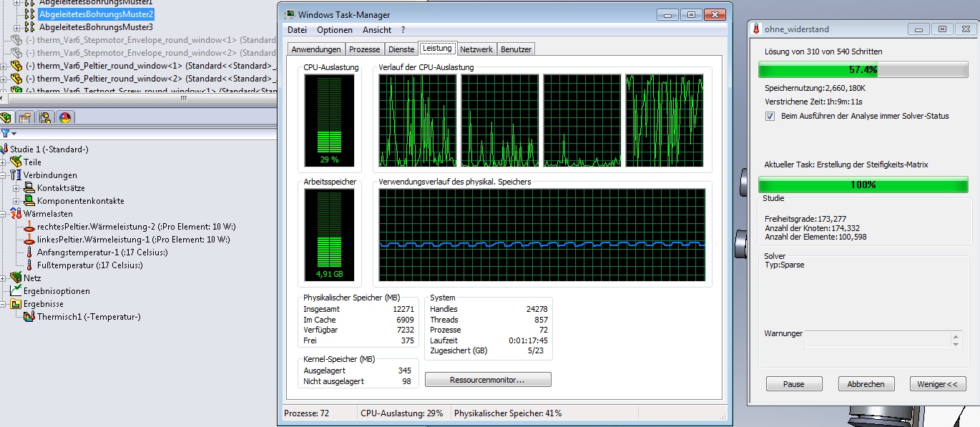Open the Optionen menu in Task-Manager
The height and width of the screenshot is (427, 980).
[x=335, y=30]
